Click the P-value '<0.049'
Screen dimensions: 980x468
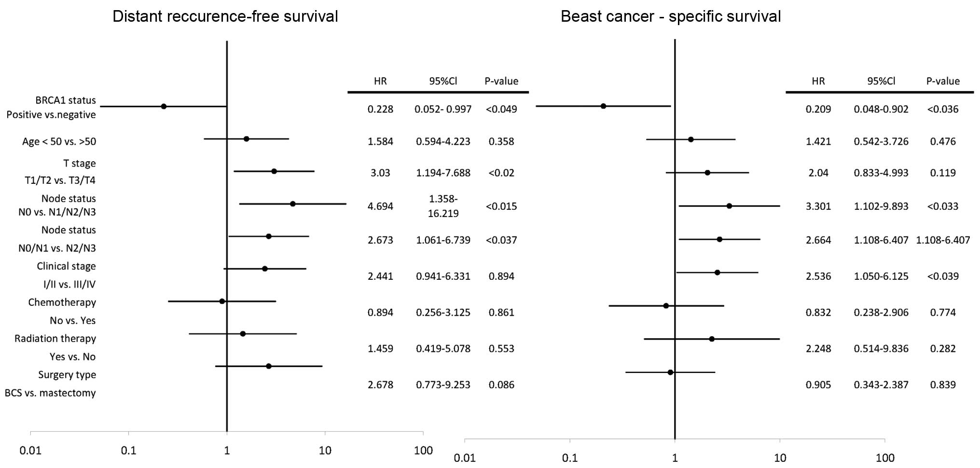501,110
